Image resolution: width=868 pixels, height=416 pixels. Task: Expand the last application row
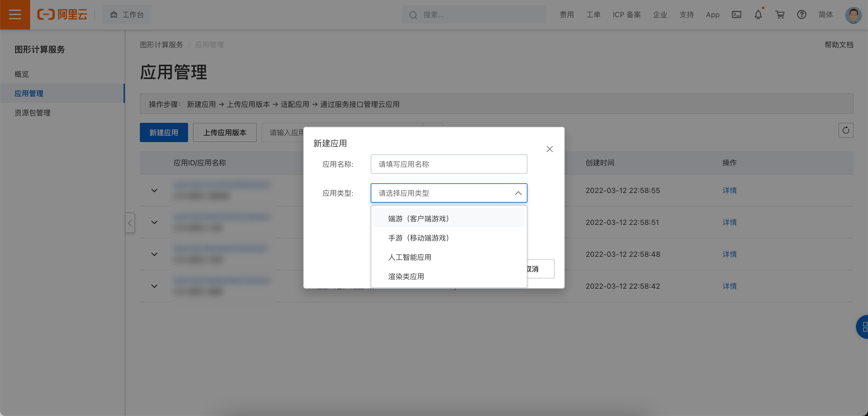154,286
